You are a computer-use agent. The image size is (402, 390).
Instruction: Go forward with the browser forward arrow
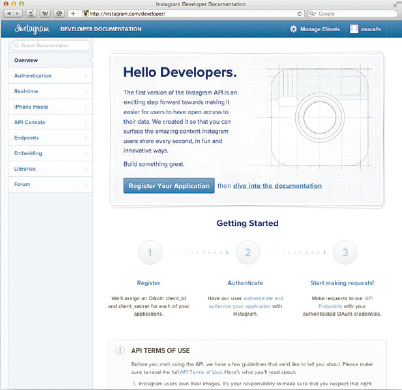[x=18, y=14]
